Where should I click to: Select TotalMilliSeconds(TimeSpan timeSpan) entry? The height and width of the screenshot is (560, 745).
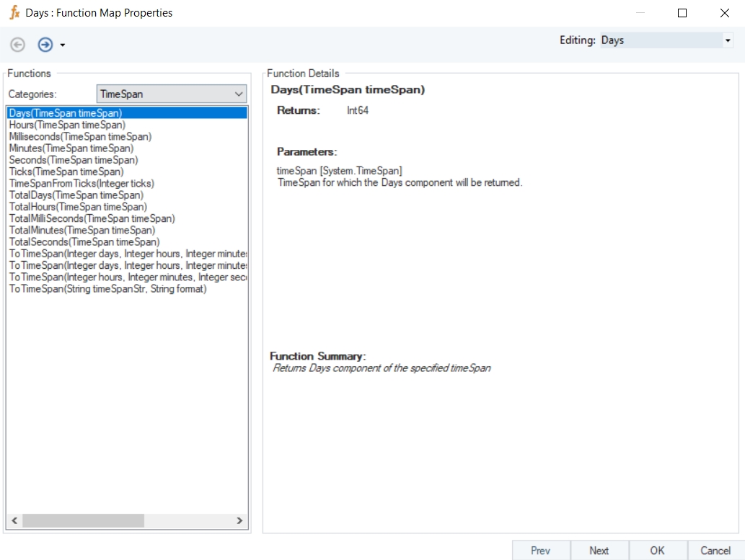point(92,218)
